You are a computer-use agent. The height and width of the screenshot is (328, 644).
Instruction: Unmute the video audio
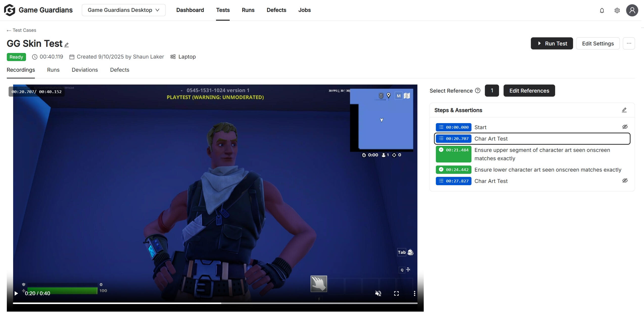[378, 293]
